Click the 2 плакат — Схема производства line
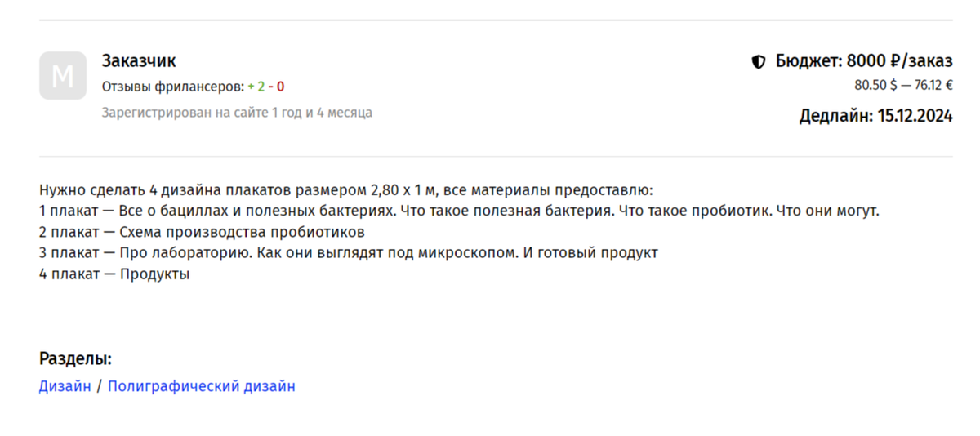Image resolution: width=980 pixels, height=436 pixels. click(202, 232)
